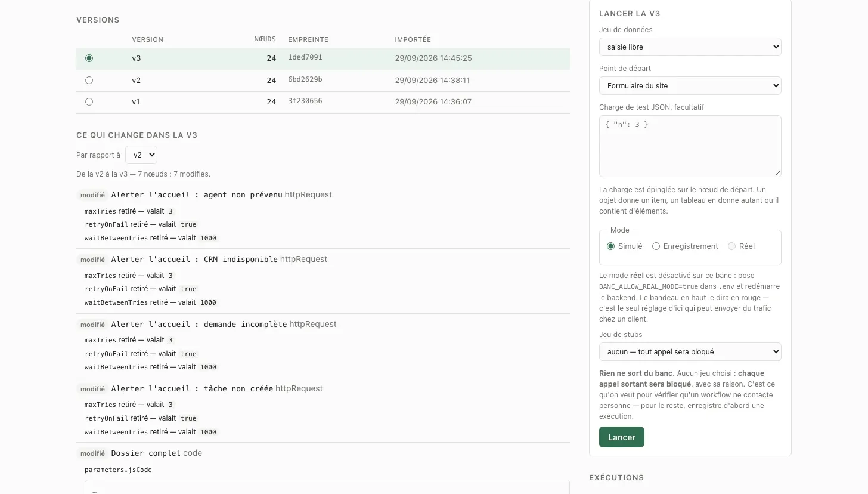
Task: Select the v3 version radio button
Action: 89,58
